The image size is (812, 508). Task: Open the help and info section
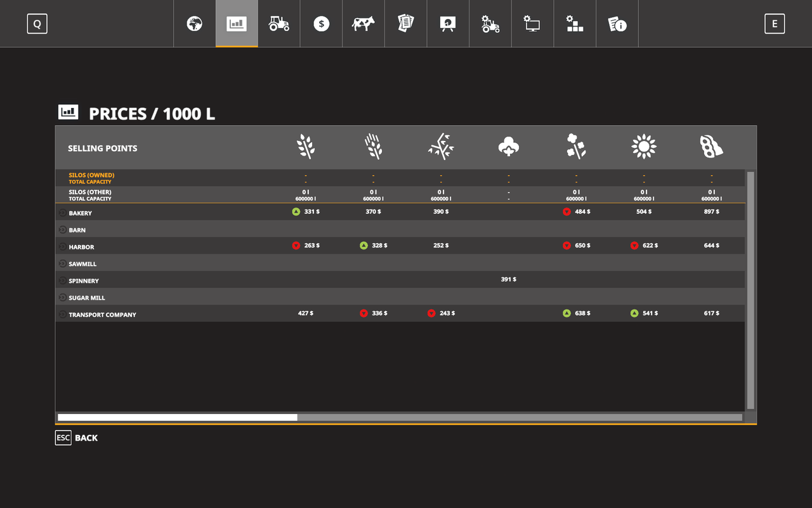click(617, 23)
